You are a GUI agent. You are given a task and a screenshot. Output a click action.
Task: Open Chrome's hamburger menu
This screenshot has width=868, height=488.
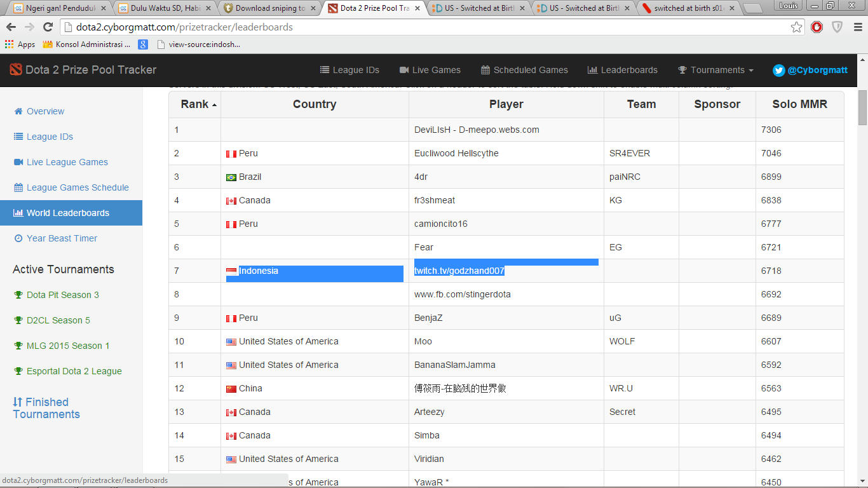tap(857, 27)
